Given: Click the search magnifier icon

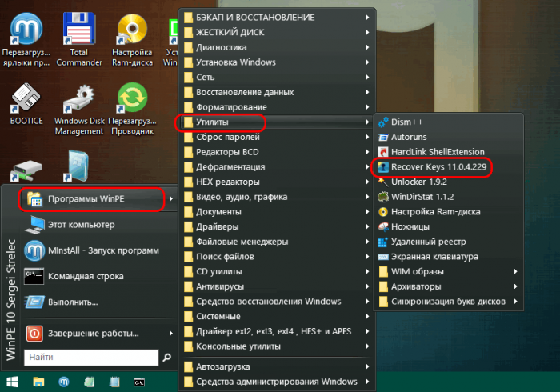Looking at the screenshot, I should (166, 358).
